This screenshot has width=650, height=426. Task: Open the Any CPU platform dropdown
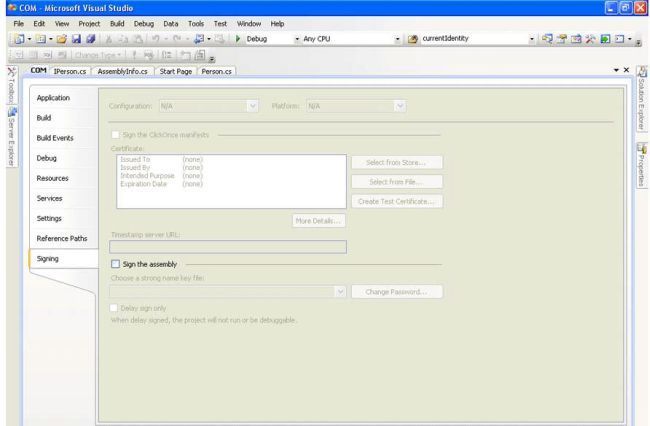click(397, 39)
